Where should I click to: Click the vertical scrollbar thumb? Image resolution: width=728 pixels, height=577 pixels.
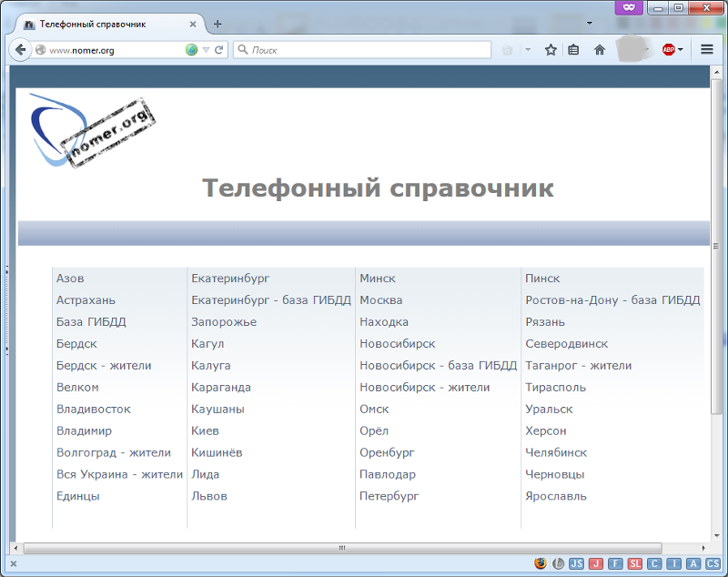tap(716, 246)
